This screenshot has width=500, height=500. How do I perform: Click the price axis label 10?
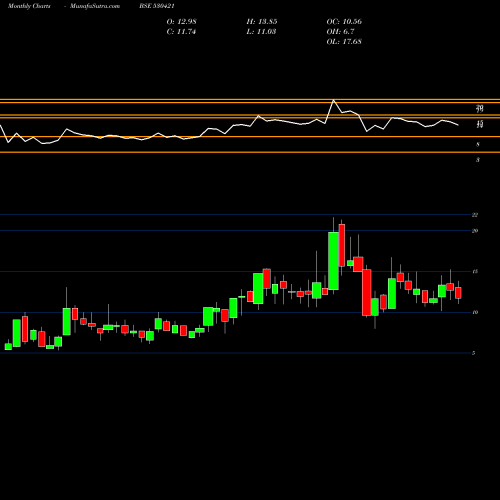tap(475, 312)
